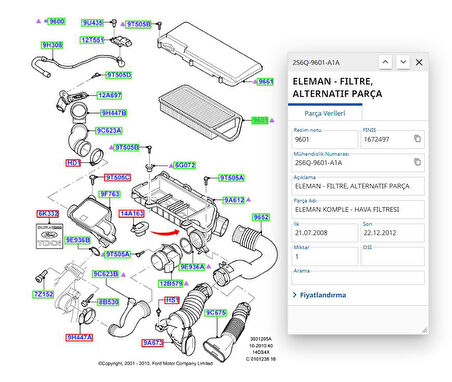Grab the panel resize handle corner

pyautogui.click(x=424, y=330)
